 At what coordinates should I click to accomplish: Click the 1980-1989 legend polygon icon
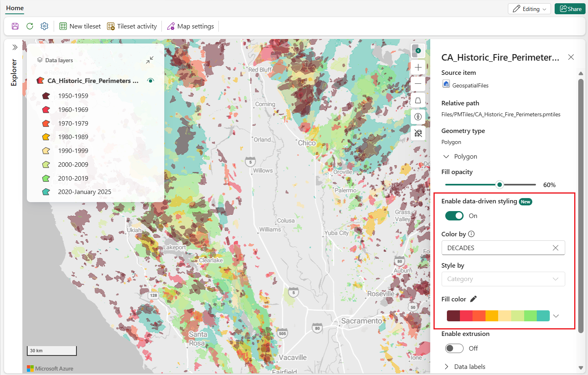(46, 137)
